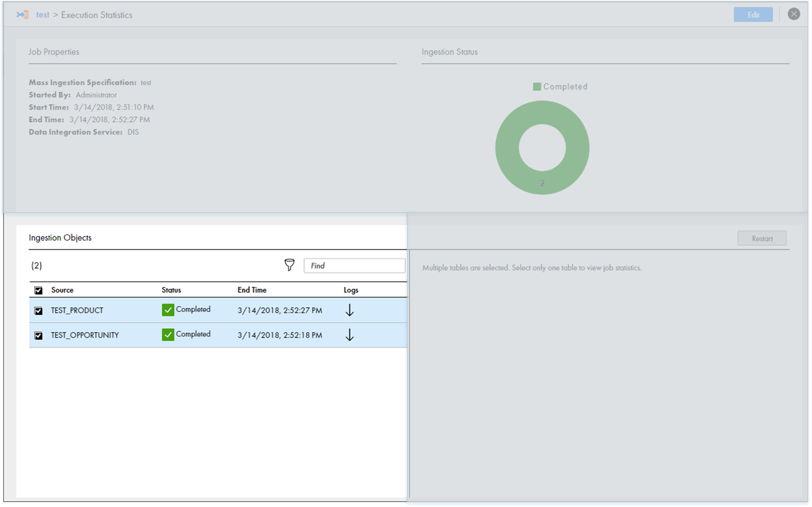
Task: Click the green Completed legend swatch
Action: [537, 87]
